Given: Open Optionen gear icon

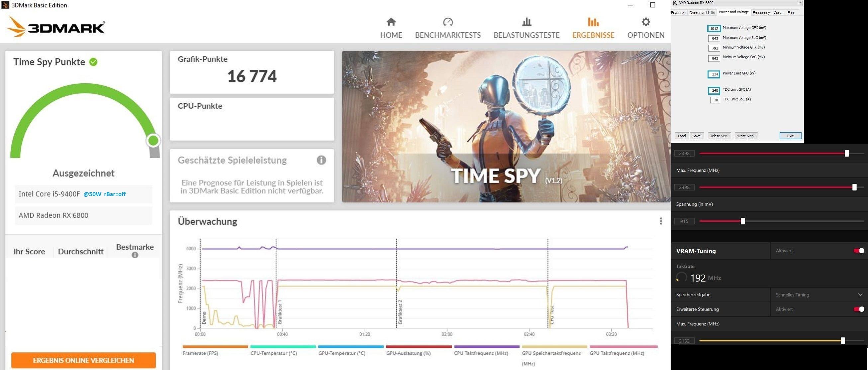Looking at the screenshot, I should click(646, 22).
